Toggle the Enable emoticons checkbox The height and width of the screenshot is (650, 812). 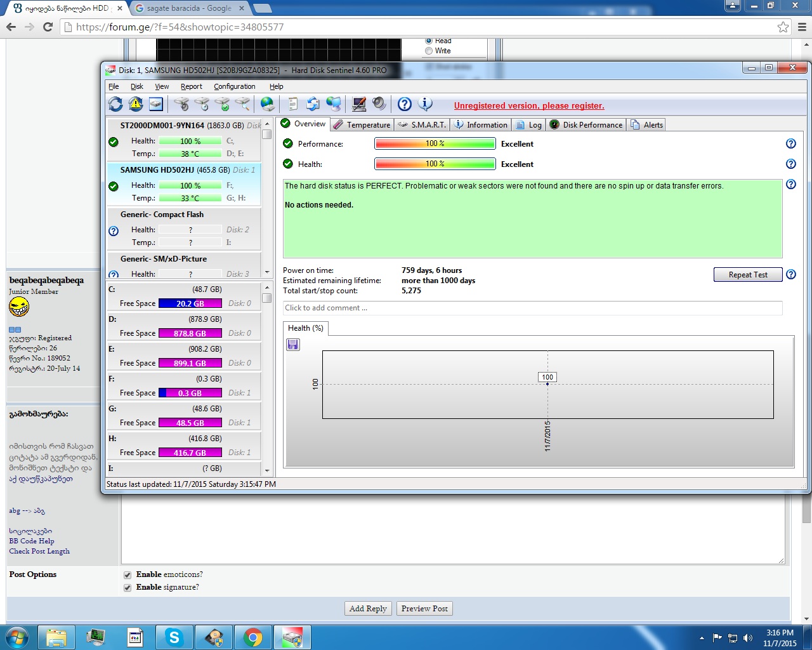(128, 574)
